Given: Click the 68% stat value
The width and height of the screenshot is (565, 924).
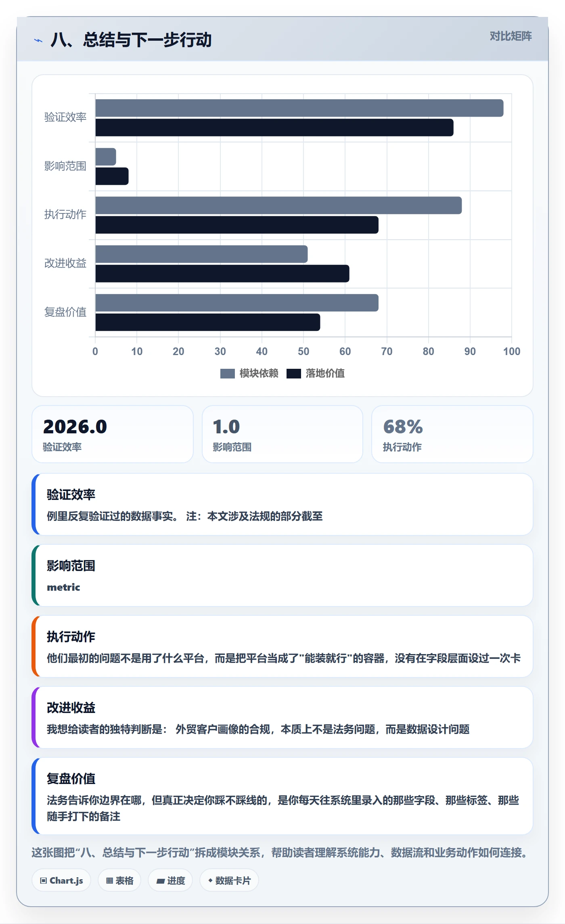Looking at the screenshot, I should click(x=403, y=426).
